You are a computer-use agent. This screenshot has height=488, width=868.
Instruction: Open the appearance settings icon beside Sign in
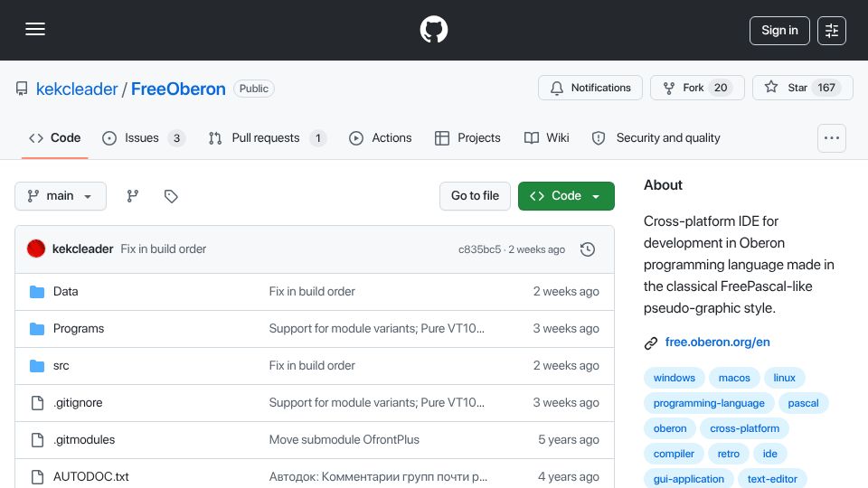(831, 31)
